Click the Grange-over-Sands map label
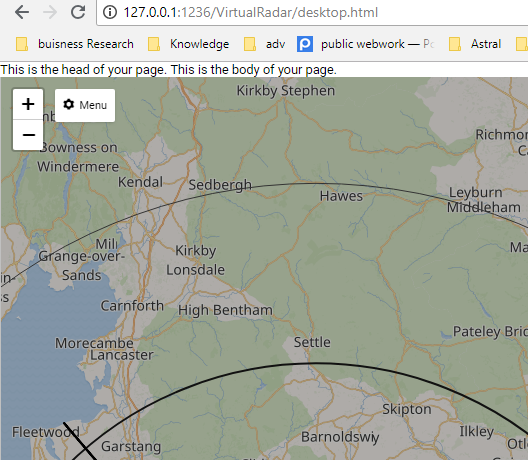528x460 pixels. point(81,266)
